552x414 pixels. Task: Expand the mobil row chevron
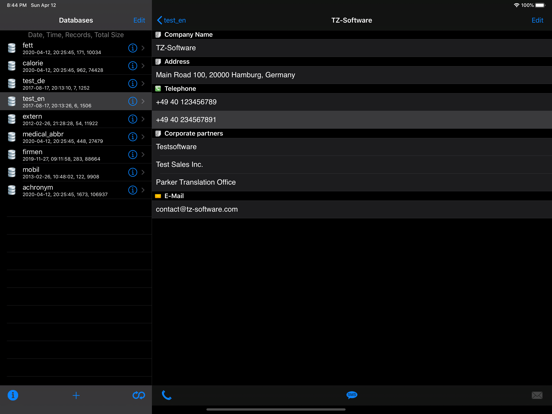click(143, 172)
